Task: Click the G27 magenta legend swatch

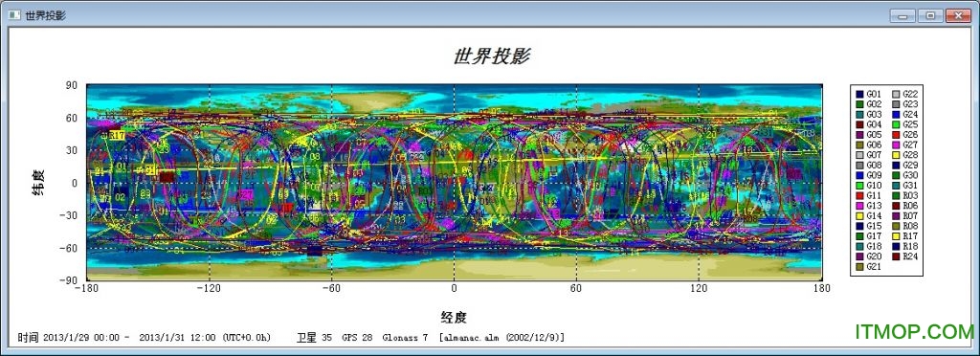Action: (896, 145)
